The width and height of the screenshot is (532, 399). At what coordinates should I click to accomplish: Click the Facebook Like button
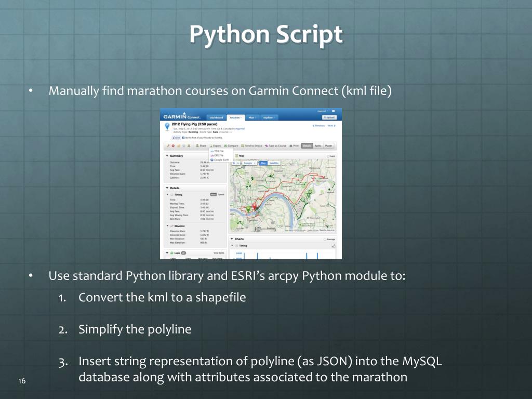177,138
